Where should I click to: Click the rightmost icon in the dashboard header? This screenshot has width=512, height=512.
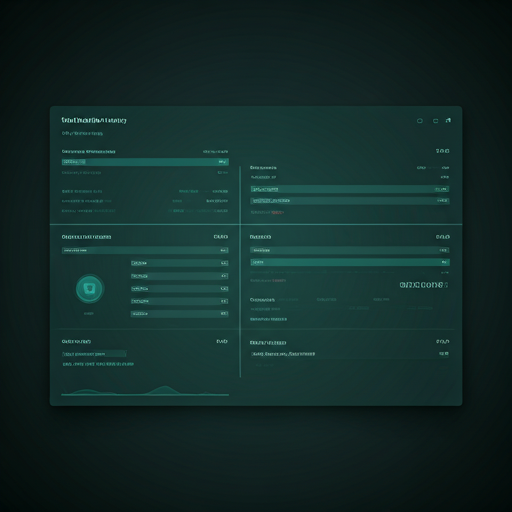448,120
